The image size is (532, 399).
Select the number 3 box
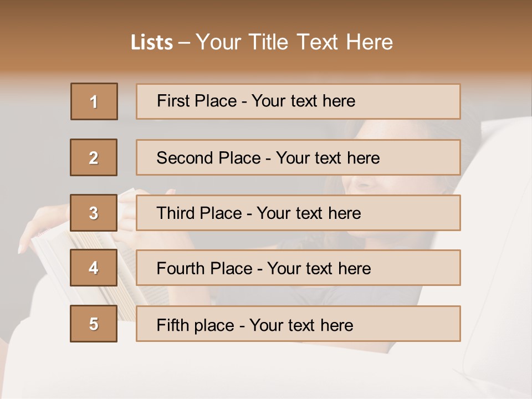tap(94, 213)
